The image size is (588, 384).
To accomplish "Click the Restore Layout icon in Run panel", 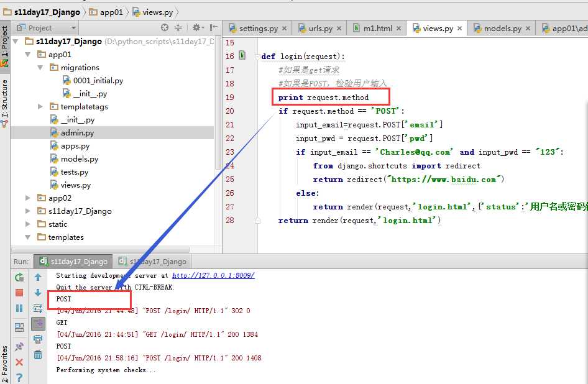I will pyautogui.click(x=19, y=327).
